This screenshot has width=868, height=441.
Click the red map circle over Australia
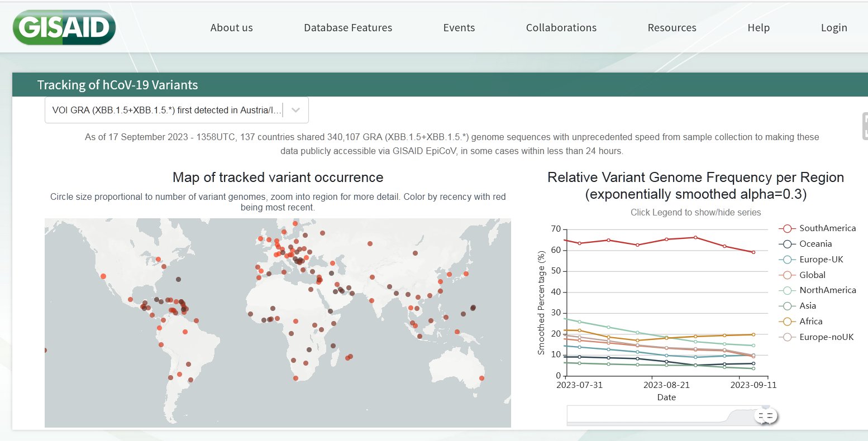(x=481, y=378)
